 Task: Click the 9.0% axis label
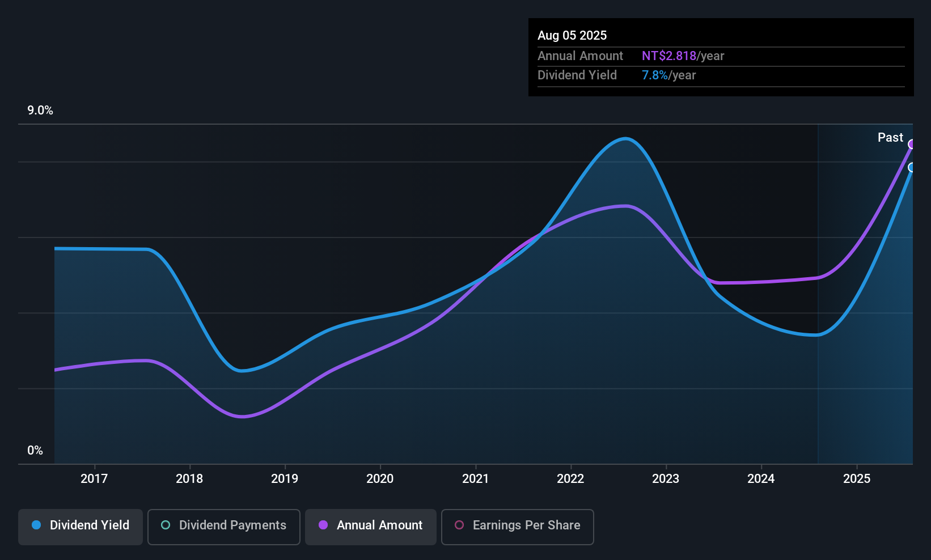(40, 111)
